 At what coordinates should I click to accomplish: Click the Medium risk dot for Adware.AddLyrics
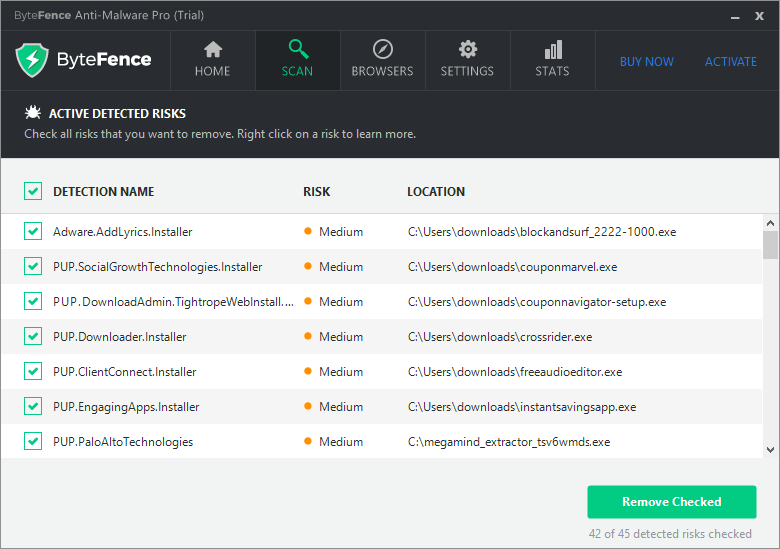tap(308, 231)
